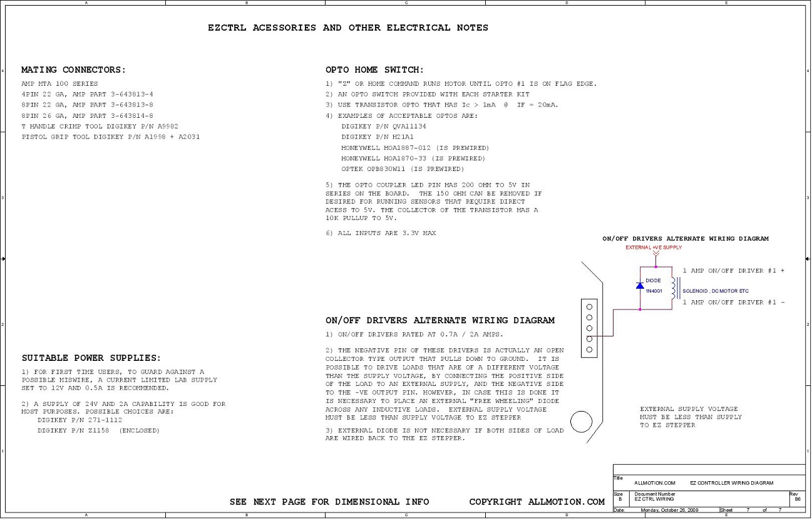Click power supply note 1 about first time users

(x=120, y=380)
